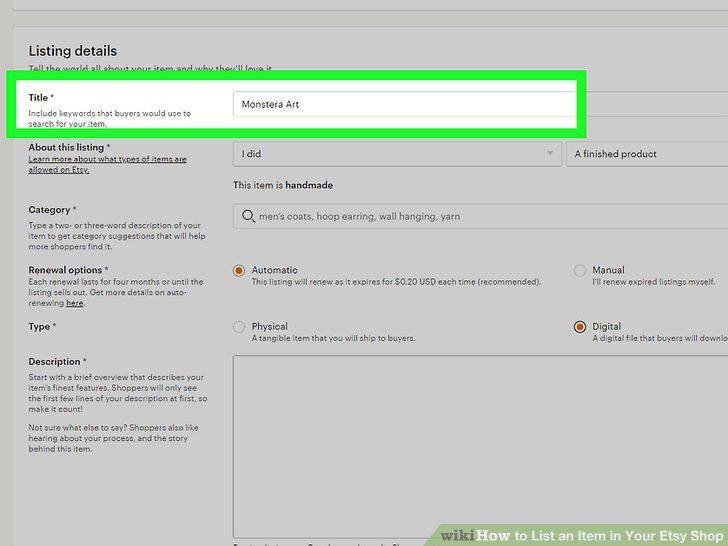Click the magnifying glass icon in Category search
The image size is (728, 546).
(248, 216)
